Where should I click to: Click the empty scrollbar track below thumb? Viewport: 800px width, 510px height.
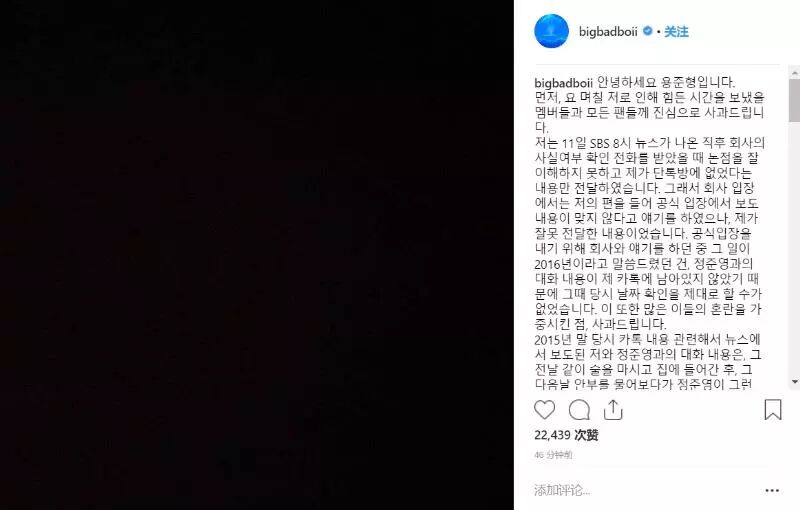[x=794, y=249]
